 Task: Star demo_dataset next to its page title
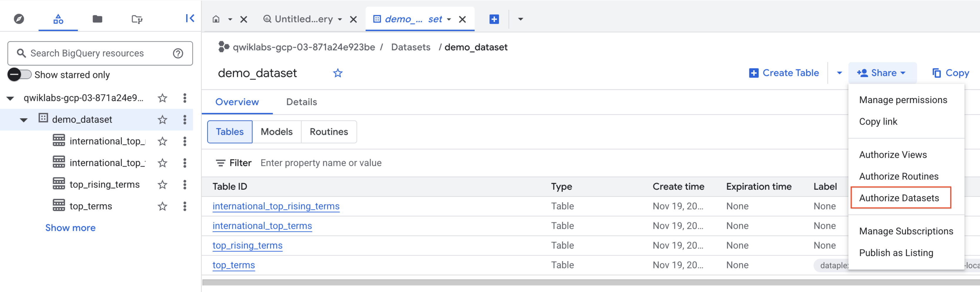tap(338, 73)
